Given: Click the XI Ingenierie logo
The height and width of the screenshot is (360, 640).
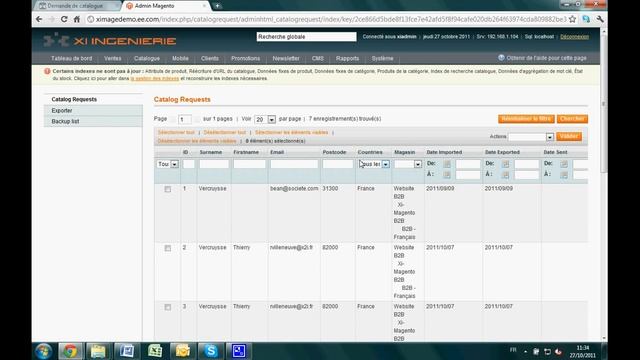Looking at the screenshot, I should pyautogui.click(x=110, y=41).
